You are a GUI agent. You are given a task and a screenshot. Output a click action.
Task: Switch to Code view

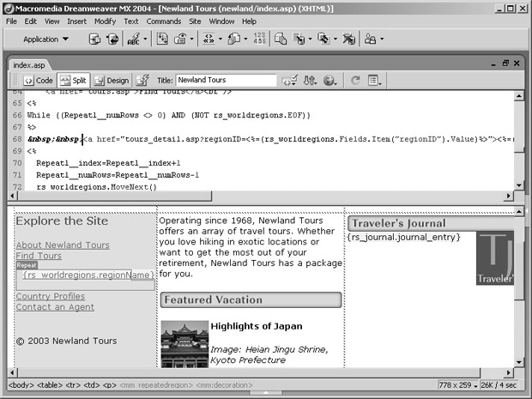[x=39, y=81]
